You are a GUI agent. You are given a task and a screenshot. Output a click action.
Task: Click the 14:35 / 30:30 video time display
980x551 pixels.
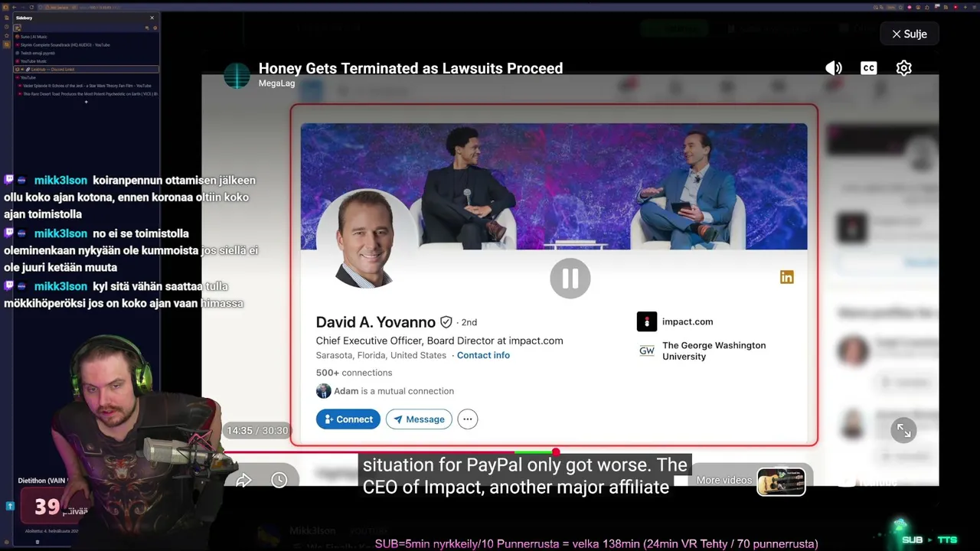(x=256, y=431)
